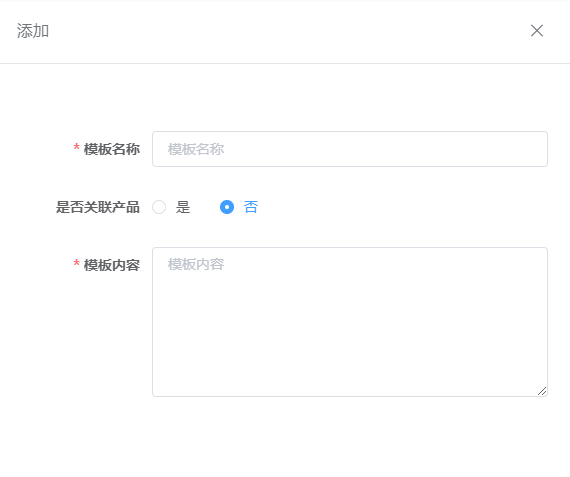Click the blank center of 模板内容 textarea

coord(350,327)
